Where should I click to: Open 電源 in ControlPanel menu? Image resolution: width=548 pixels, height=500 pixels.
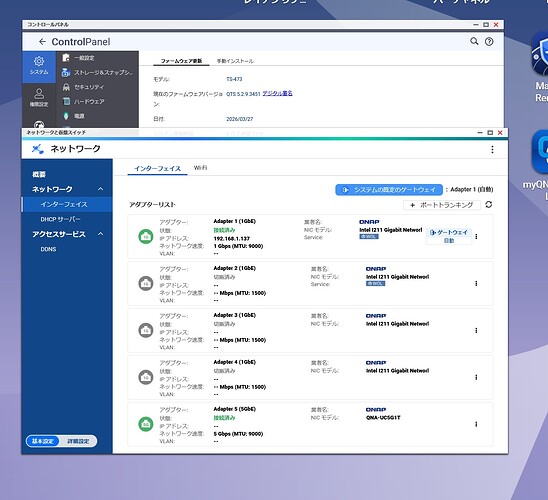pos(73,116)
